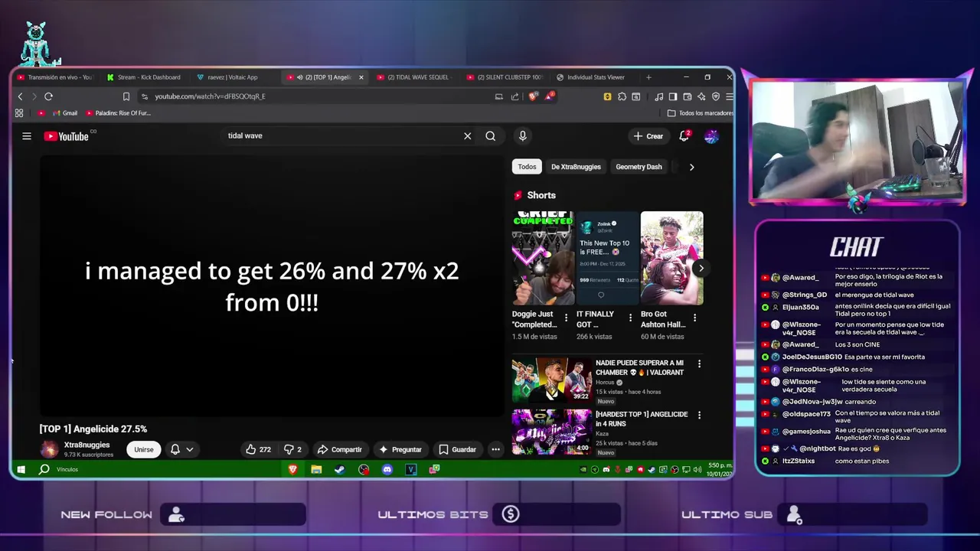Open the Brave Rewards triangle icon
This screenshot has height=551, width=980.
[x=550, y=96]
